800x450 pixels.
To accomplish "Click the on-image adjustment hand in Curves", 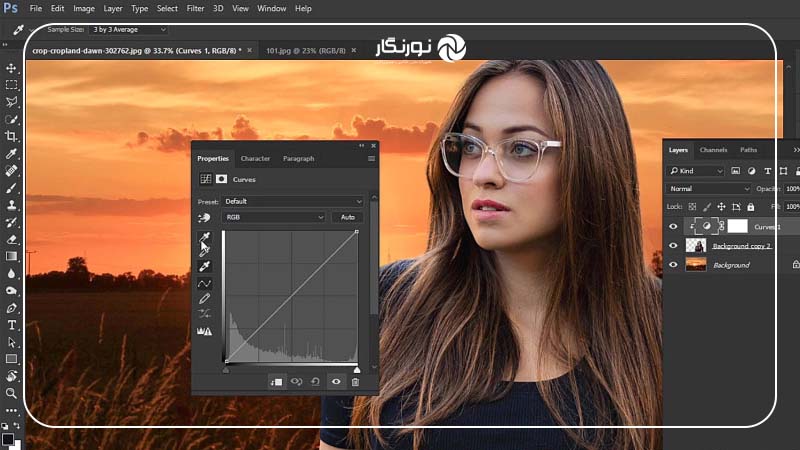I will [x=204, y=218].
